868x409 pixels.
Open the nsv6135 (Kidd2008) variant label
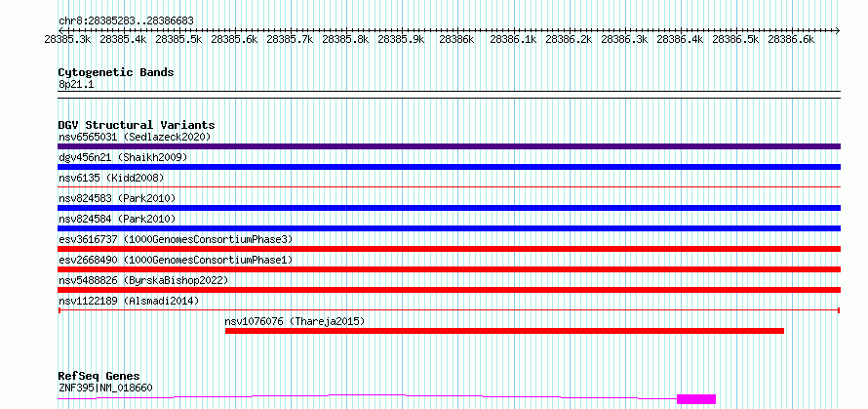(111, 178)
